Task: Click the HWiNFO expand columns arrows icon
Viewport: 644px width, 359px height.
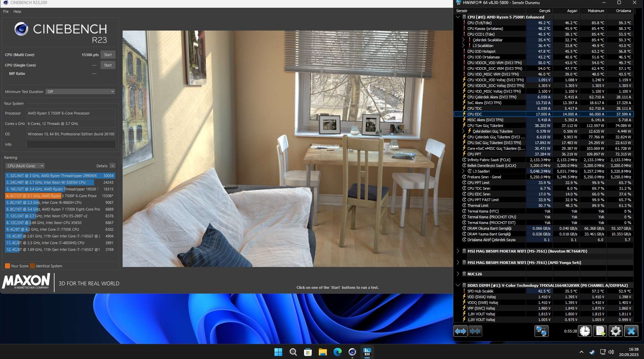Action: point(460,331)
